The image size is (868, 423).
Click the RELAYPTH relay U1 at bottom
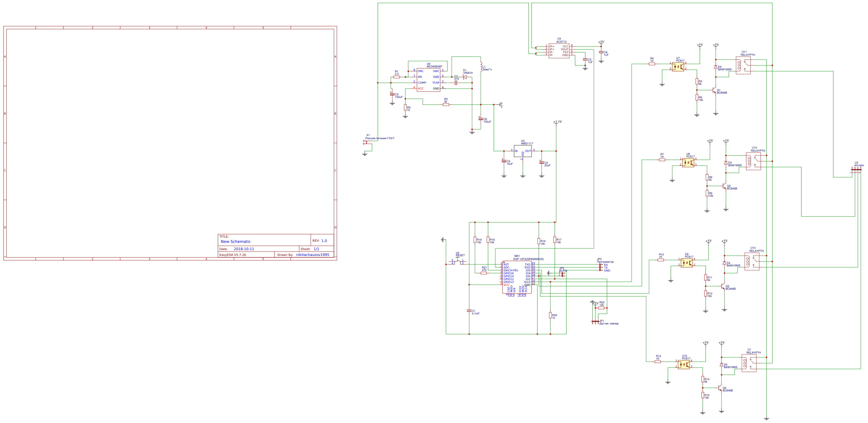tap(749, 363)
